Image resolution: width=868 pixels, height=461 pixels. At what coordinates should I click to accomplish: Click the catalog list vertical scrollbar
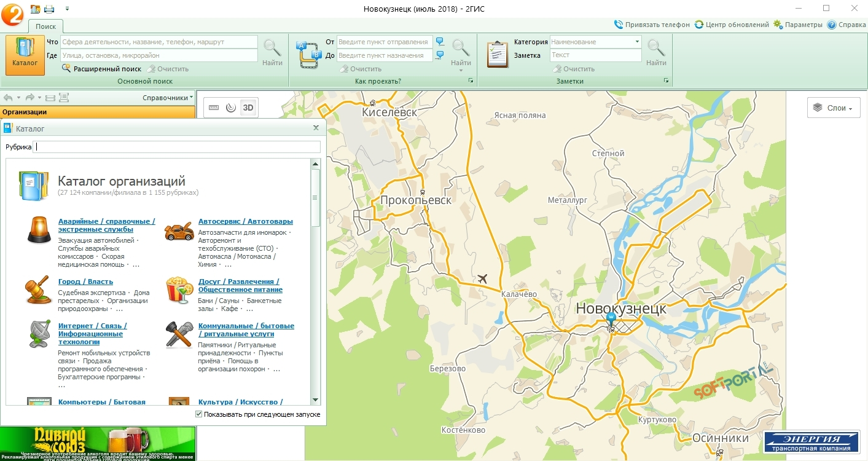click(x=316, y=198)
